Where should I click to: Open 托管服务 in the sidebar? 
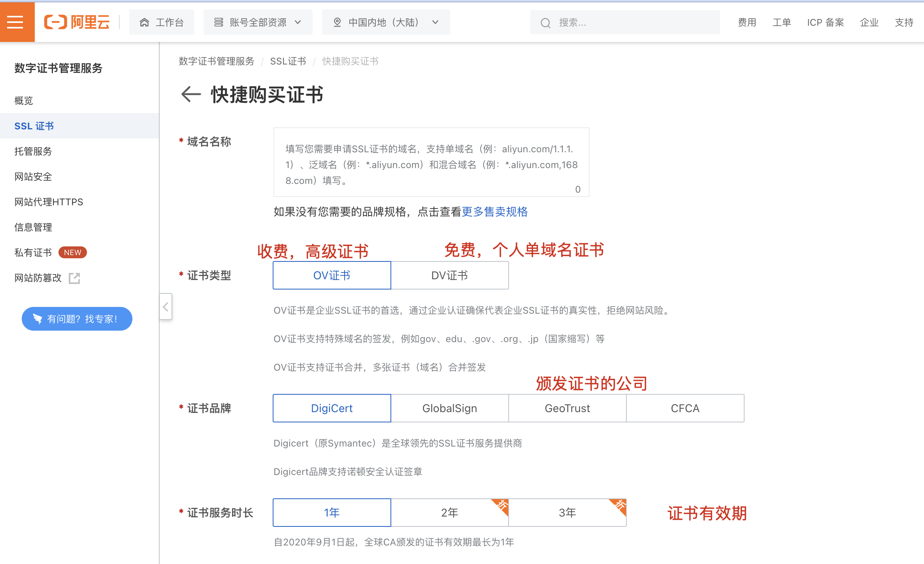(33, 151)
